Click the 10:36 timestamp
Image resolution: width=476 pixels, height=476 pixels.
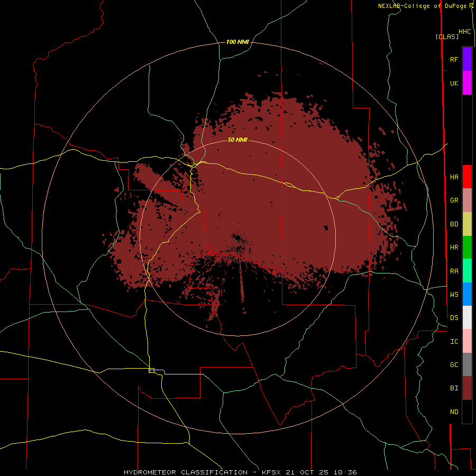pos(345,472)
